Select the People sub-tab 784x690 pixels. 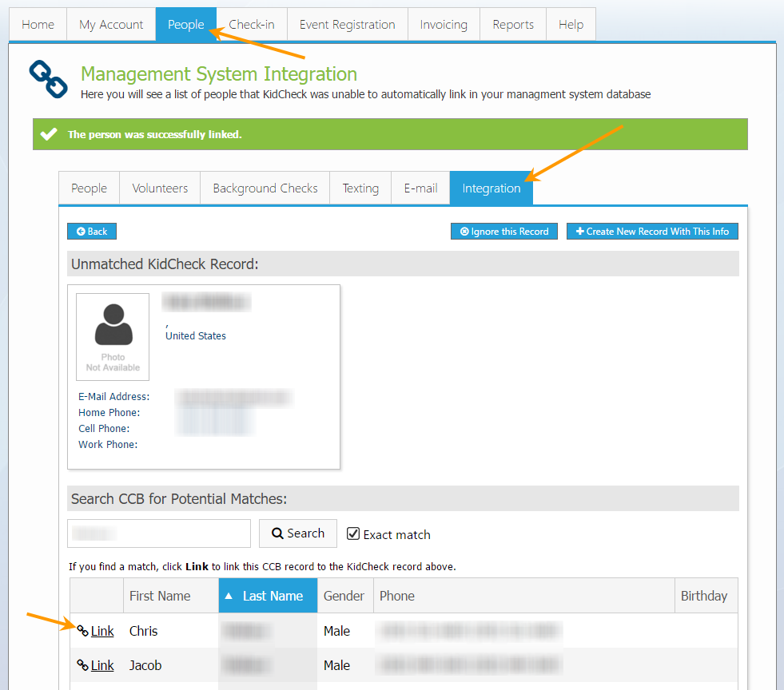(x=89, y=188)
